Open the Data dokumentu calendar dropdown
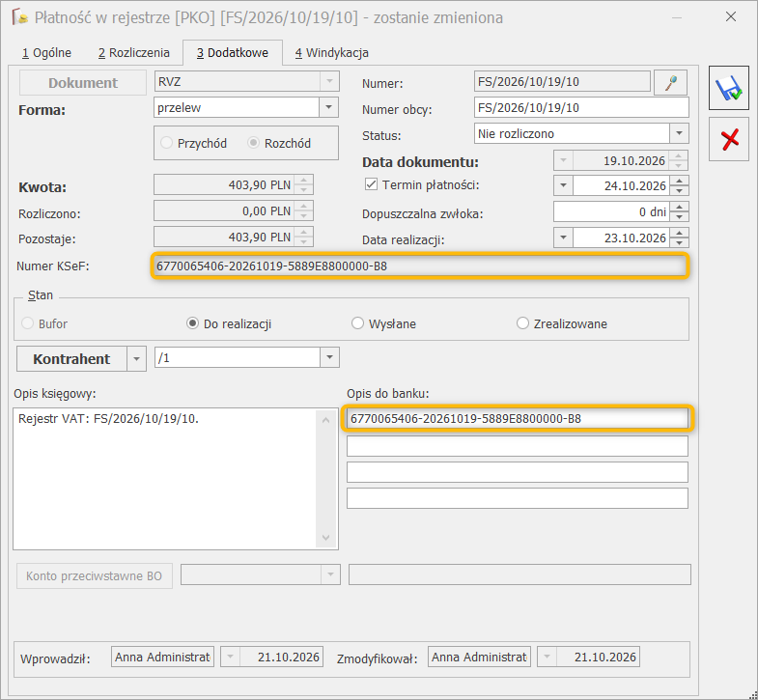 click(563, 160)
